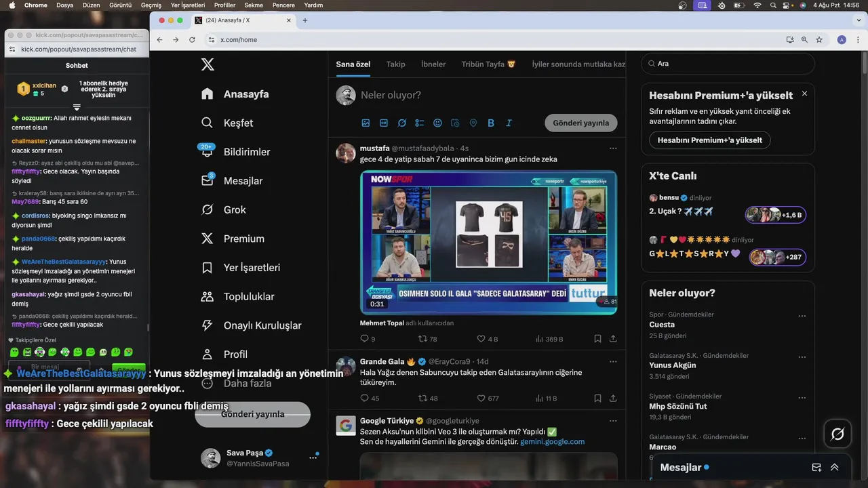Compose a new message in Mesajlar bar
The image size is (868, 488).
[x=816, y=468]
